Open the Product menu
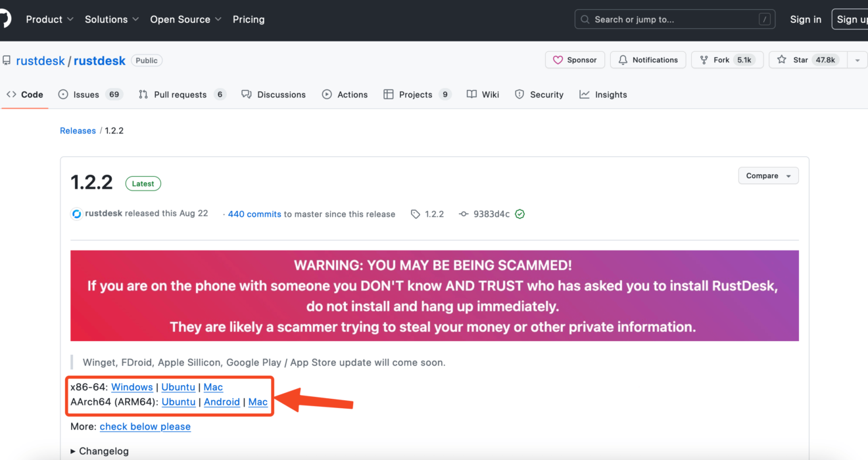 (50, 19)
